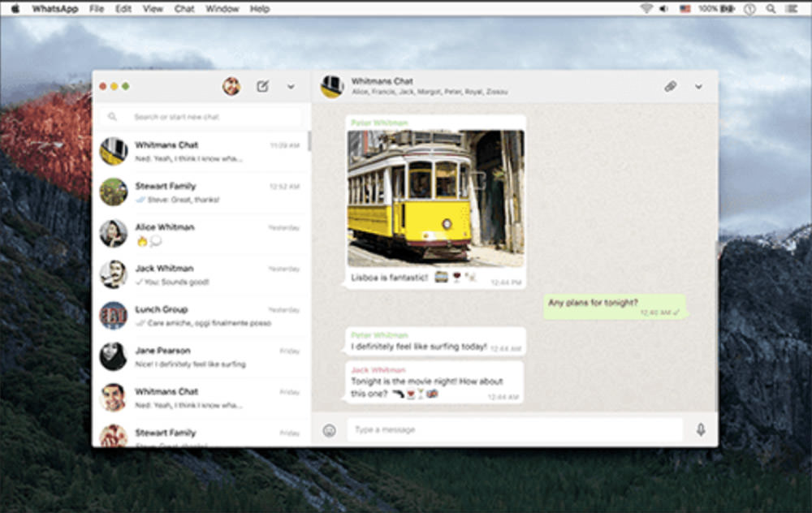Open Spotlight search magnifier in menu bar
This screenshot has height=513, width=812.
[x=771, y=9]
